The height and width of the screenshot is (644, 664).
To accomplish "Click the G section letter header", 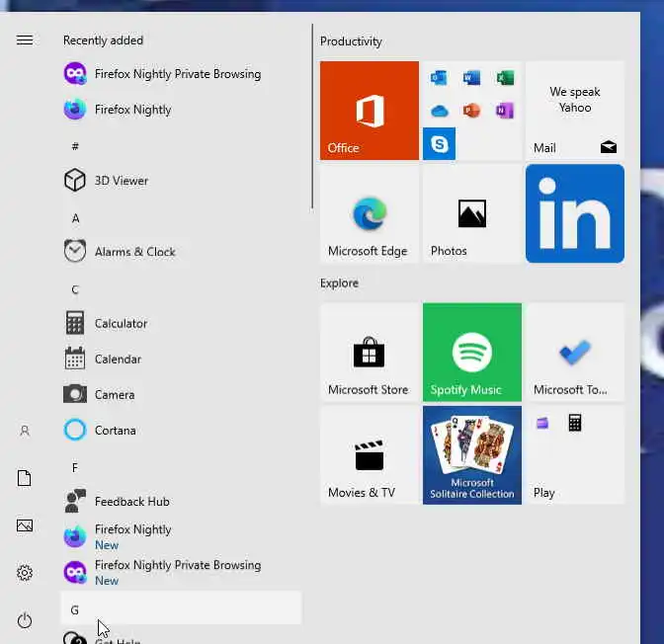I will pyautogui.click(x=181, y=609).
